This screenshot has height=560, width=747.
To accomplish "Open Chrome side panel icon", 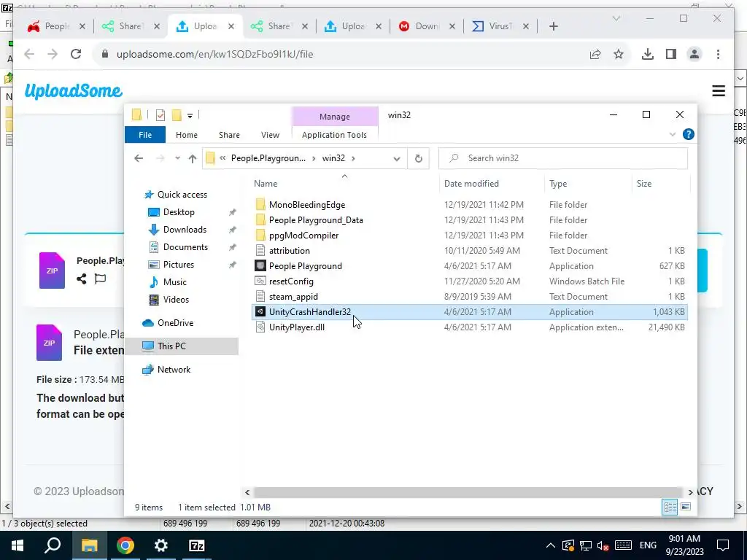I will pos(671,54).
